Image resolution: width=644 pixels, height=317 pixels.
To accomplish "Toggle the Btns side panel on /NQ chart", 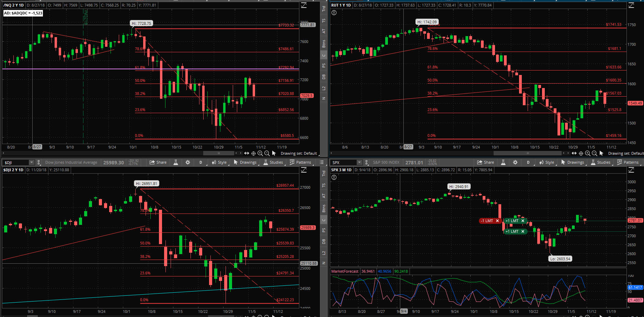I will (x=323, y=44).
